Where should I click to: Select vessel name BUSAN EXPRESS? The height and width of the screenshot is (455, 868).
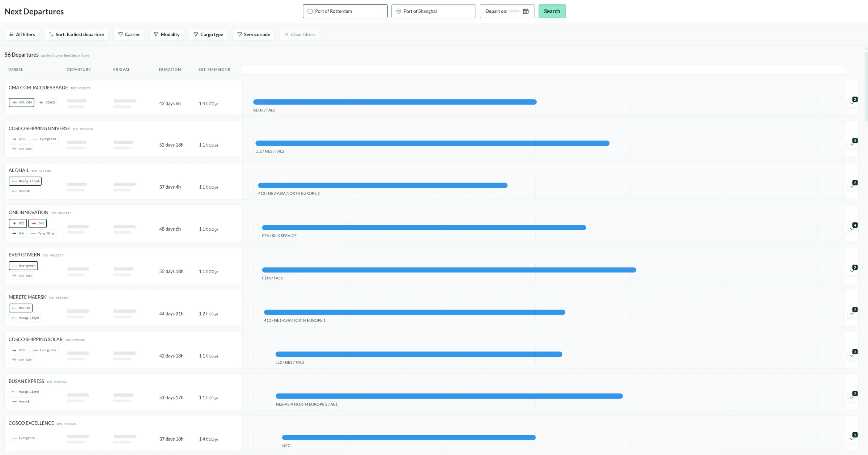click(26, 381)
